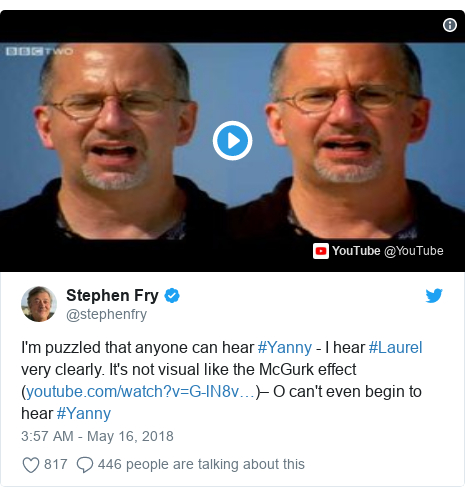Open Stephen Fry's profile picture
This screenshot has height=497, width=465.
click(39, 304)
